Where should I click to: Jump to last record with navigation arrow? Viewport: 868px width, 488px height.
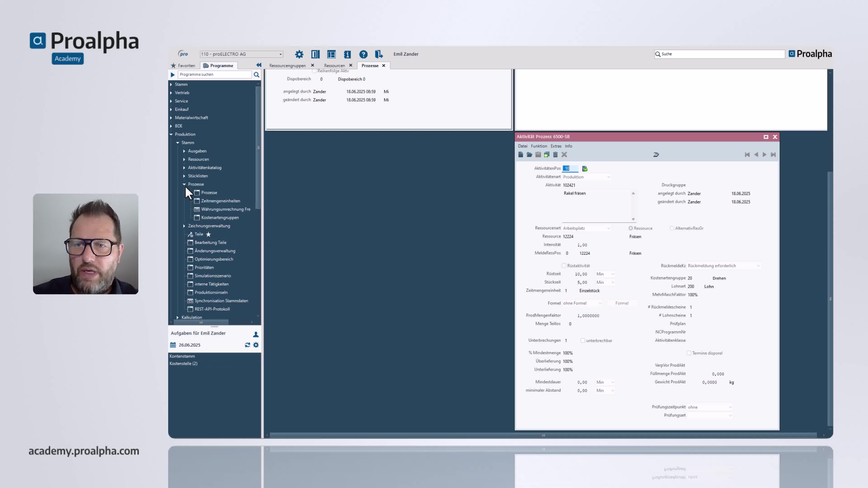[773, 155]
